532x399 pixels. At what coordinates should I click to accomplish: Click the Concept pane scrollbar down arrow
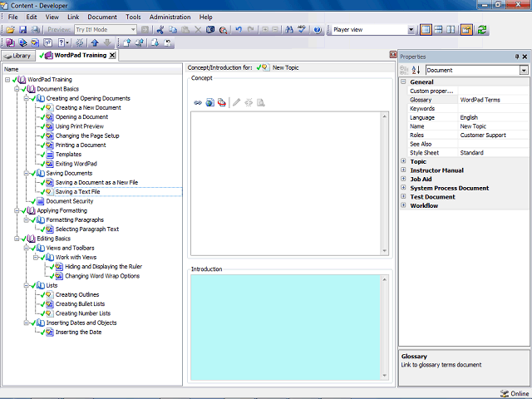(385, 251)
